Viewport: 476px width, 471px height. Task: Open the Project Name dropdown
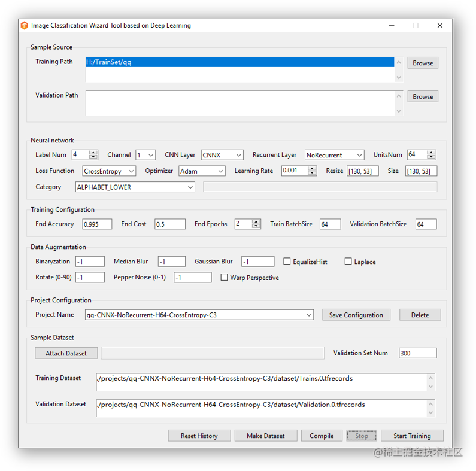point(199,315)
